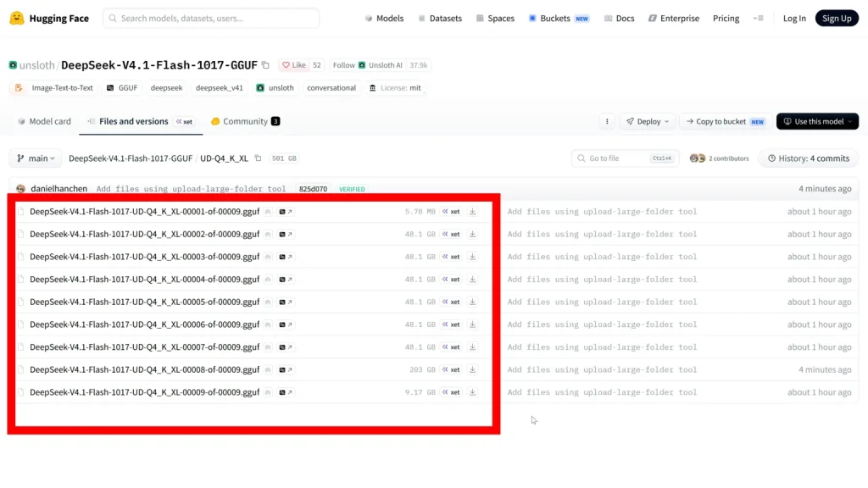Click the Hugging Face logo
The height and width of the screenshot is (488, 868).
click(x=49, y=19)
